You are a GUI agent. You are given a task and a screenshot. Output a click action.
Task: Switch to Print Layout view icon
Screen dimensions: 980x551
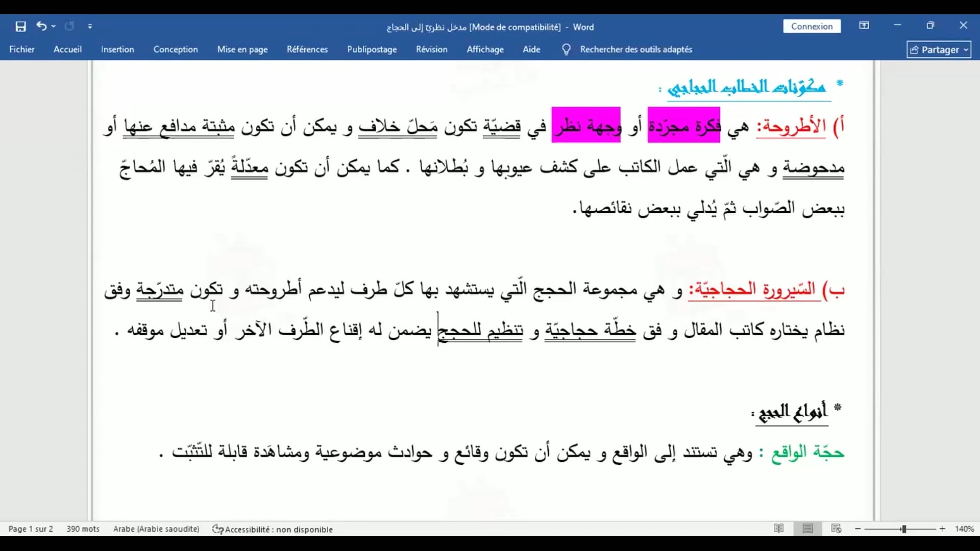click(807, 529)
